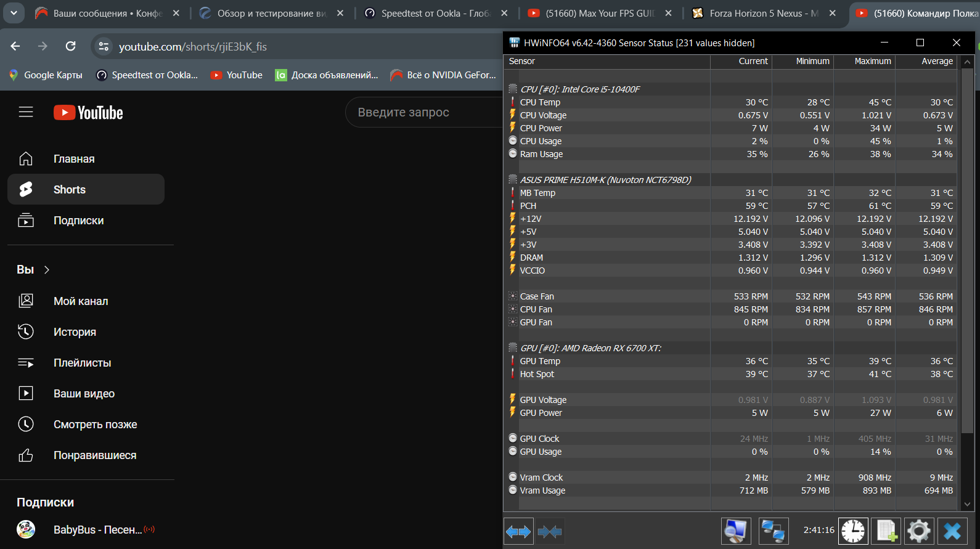The image size is (980, 549).
Task: Select the Hot Spot sensor row
Action: click(x=730, y=374)
